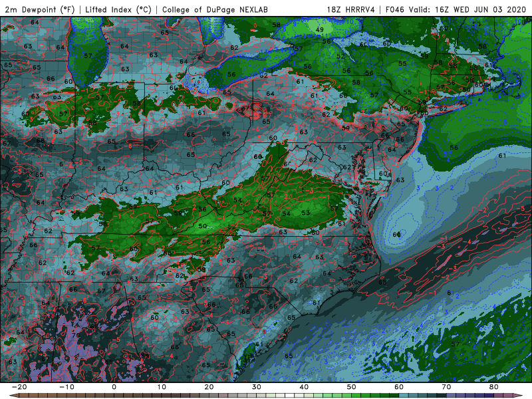This screenshot has width=532, height=399.
Task: Click the 80 color scale label
Action: coord(494,387)
